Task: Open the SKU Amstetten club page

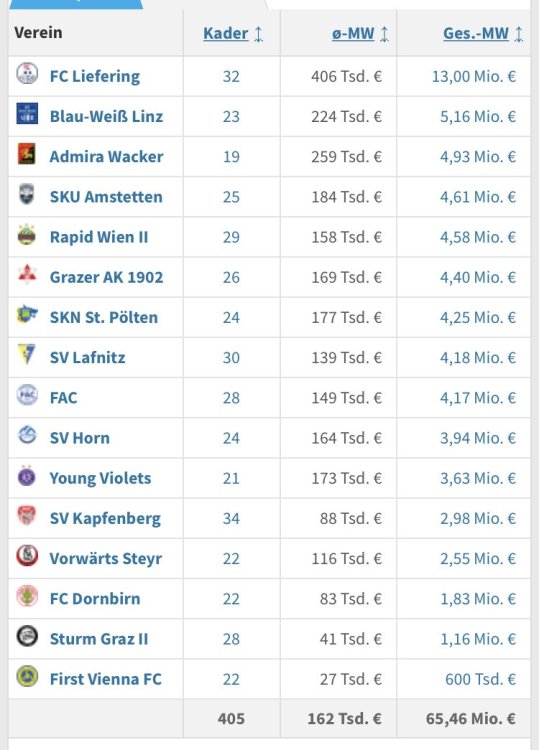Action: 106,197
